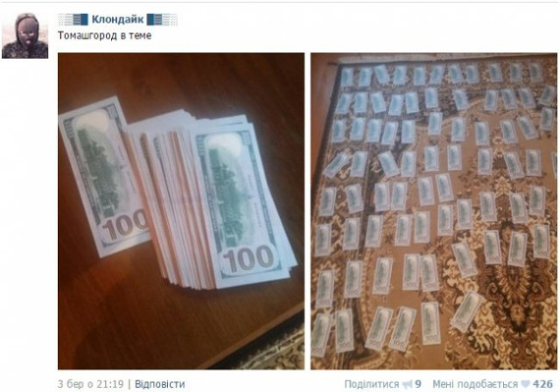Click the leaning banknote on left of stack
Viewport: 560px width, 392px height.
pos(103,178)
